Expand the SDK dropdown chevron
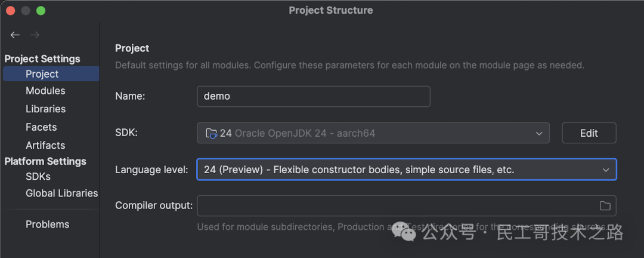Screen dimensions: 644x258 (539, 133)
